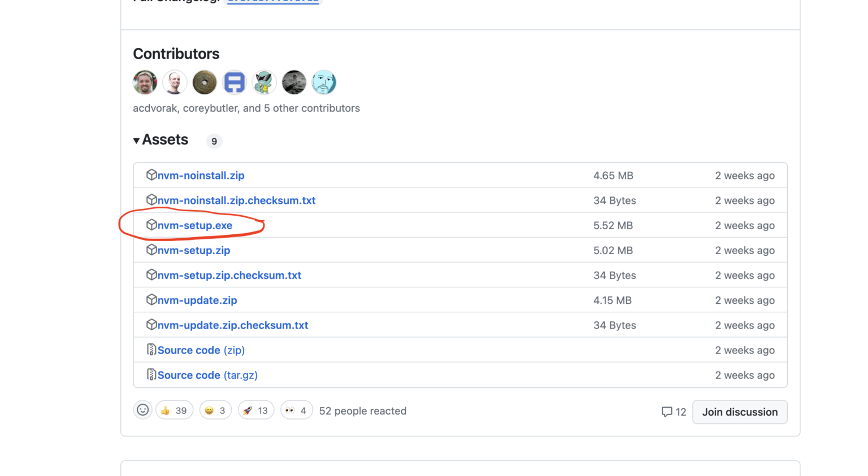Download nvm-update.zip
This screenshot has width=868, height=476.
(x=197, y=300)
